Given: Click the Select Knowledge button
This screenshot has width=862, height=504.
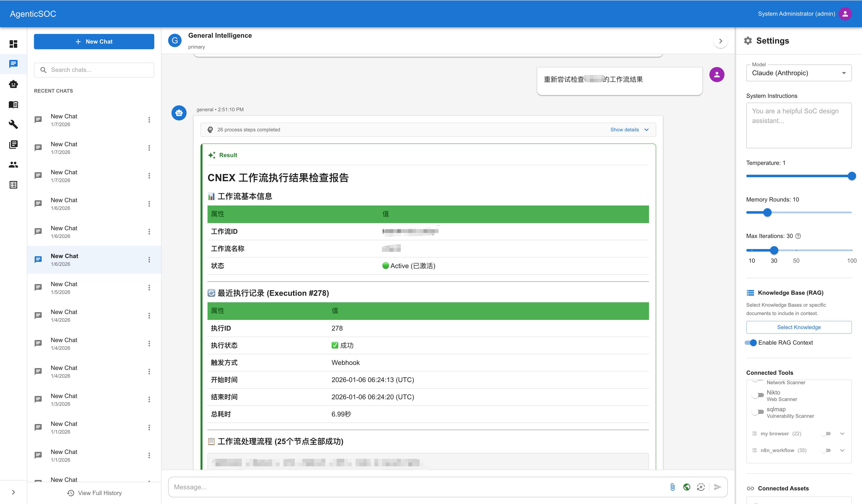Looking at the screenshot, I should (798, 327).
